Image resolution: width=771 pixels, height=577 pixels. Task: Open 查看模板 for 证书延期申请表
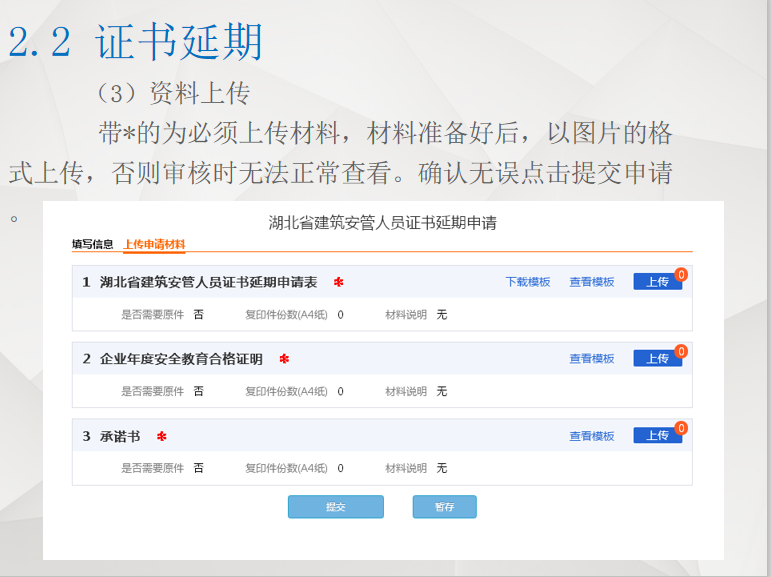[592, 282]
